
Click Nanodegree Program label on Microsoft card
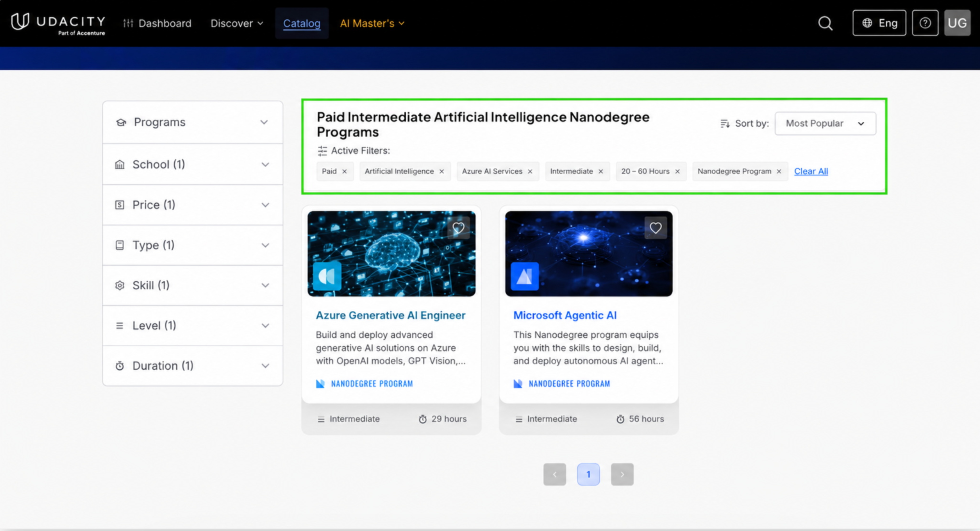[x=569, y=384]
